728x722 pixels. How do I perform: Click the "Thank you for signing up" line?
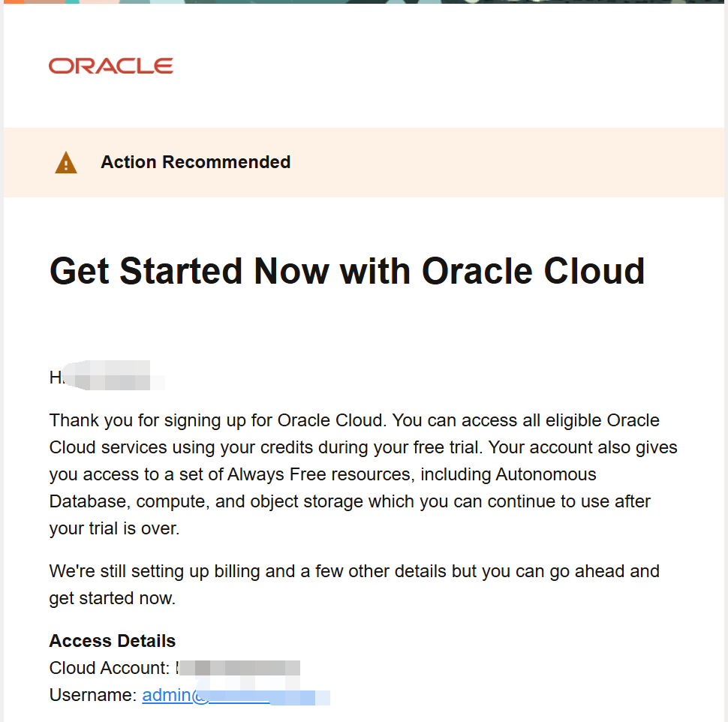(x=354, y=420)
